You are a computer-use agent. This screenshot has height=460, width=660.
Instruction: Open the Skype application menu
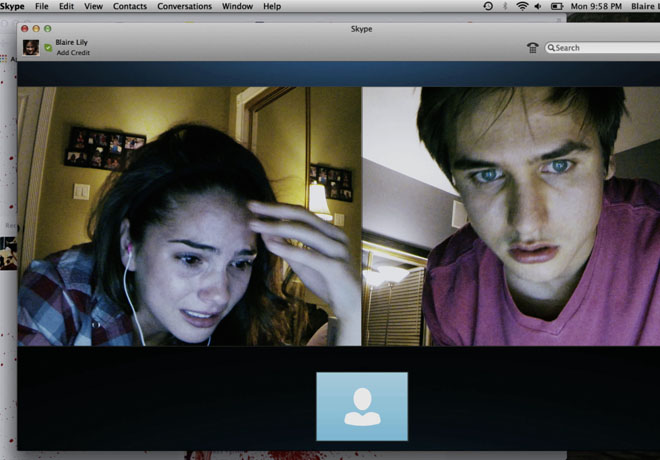[12, 6]
